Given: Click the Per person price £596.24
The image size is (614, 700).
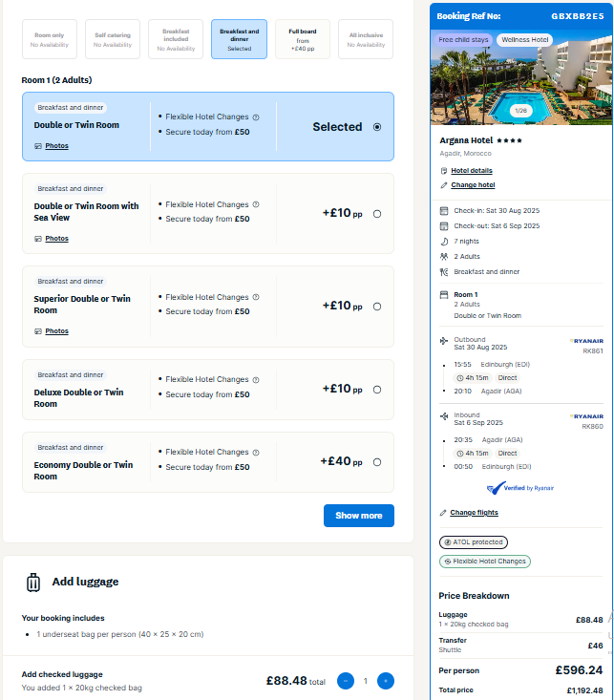Looking at the screenshot, I should (x=579, y=670).
